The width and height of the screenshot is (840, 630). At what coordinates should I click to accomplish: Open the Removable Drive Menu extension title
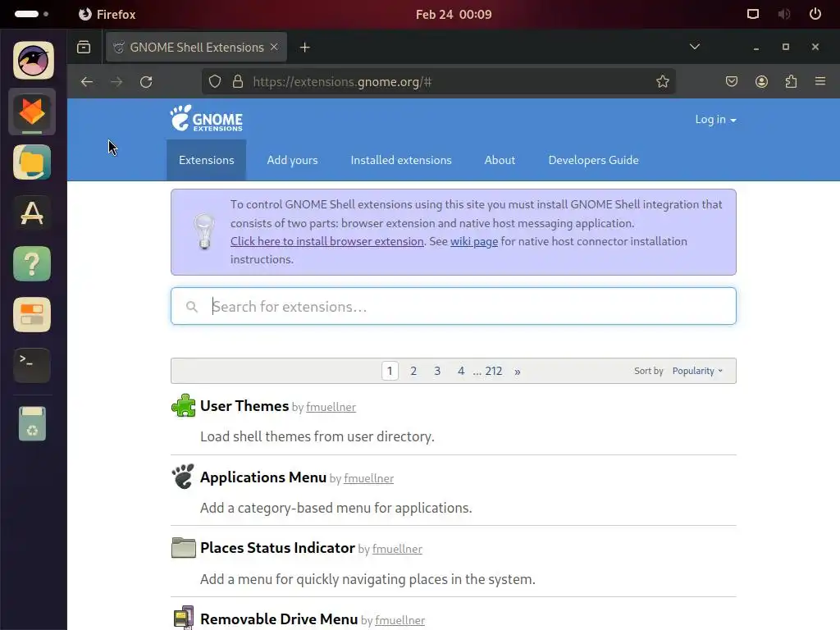279,619
